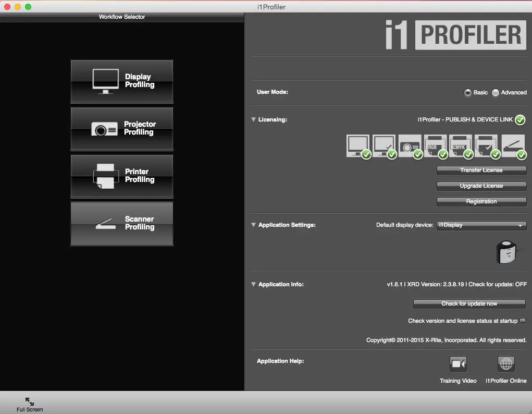Open Scanner Profiling workflow
The image size is (532, 414).
coord(122,224)
